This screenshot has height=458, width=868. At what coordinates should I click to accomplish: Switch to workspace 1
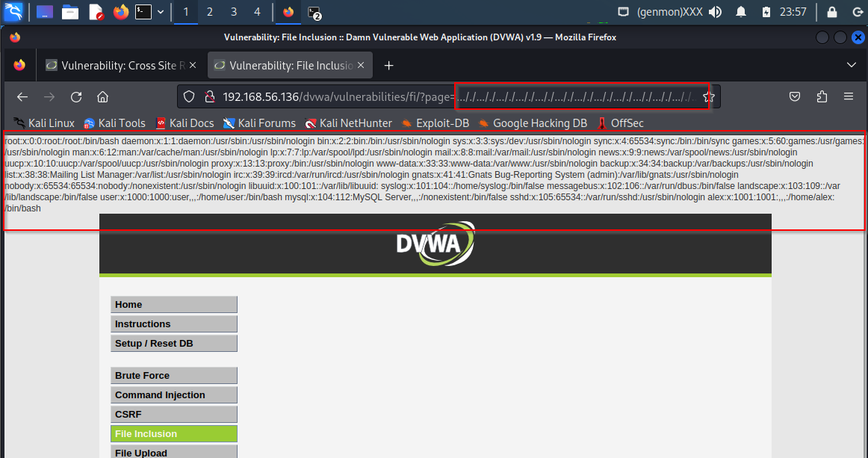coord(186,12)
